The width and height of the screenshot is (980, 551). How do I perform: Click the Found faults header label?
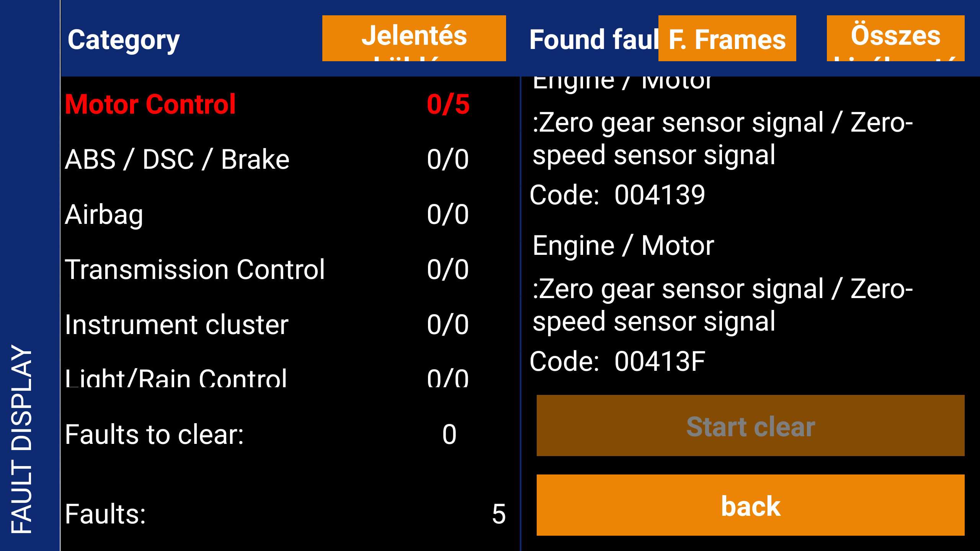(594, 40)
